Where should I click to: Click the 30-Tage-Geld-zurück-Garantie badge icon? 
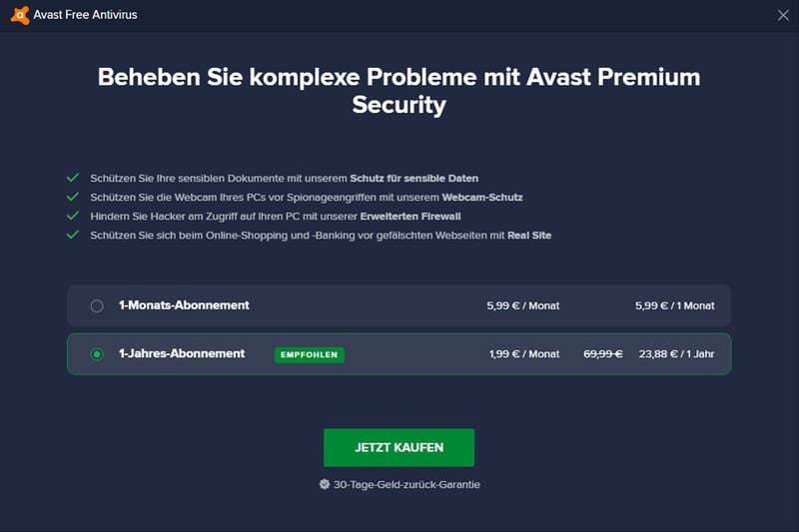click(x=324, y=484)
